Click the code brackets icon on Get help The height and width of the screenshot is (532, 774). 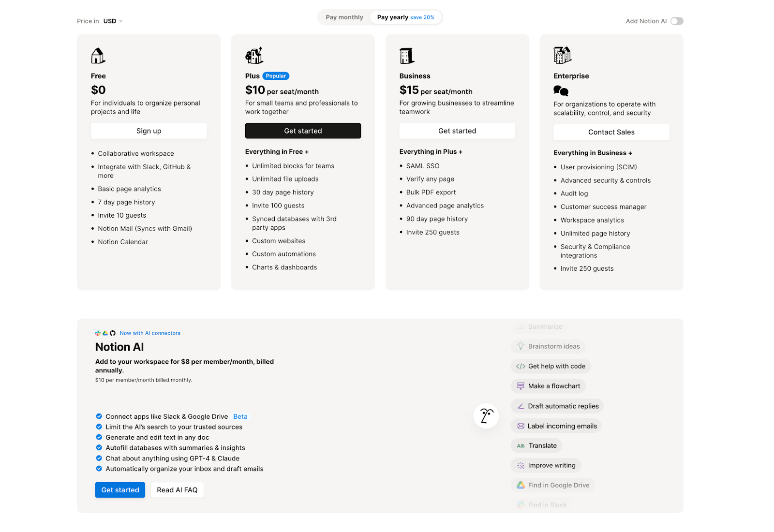click(521, 366)
